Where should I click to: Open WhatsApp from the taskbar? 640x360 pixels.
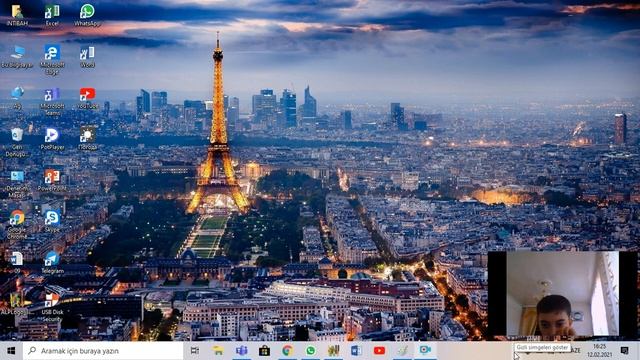coord(311,351)
